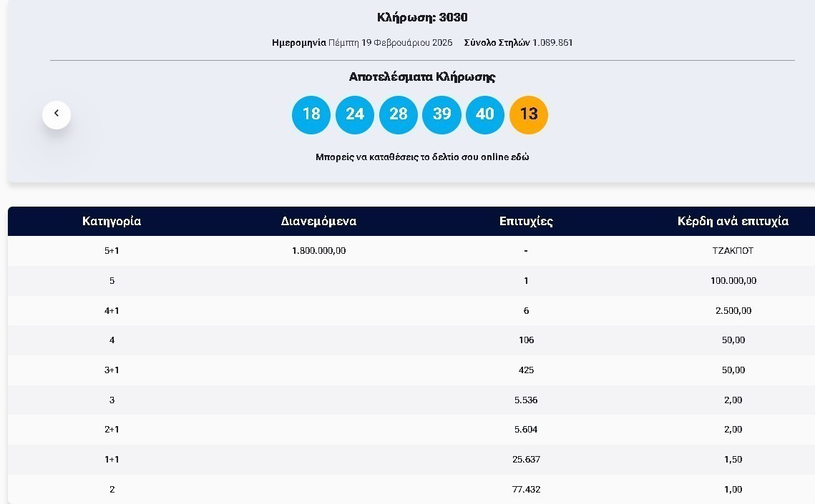Viewport: 815px width, 504px height.
Task: Select the blue ball numbered 39
Action: click(441, 114)
